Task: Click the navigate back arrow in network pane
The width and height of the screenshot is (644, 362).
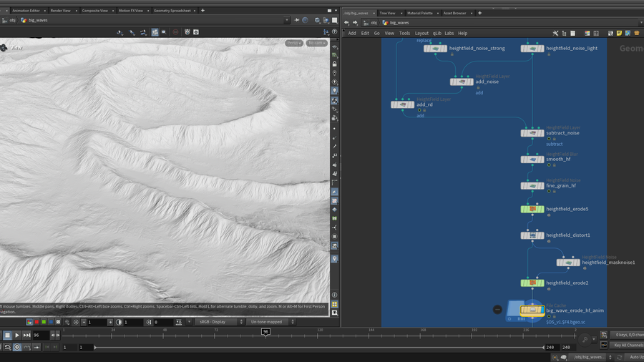Action: 347,23
